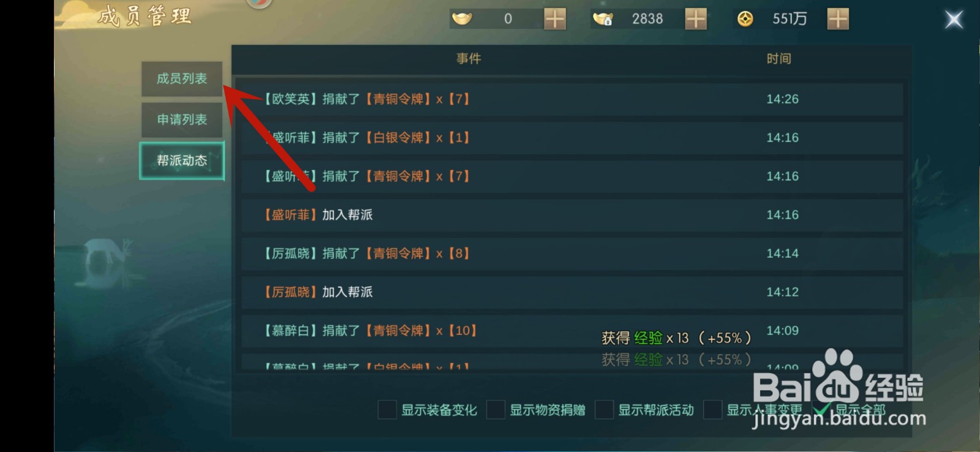980x452 pixels.
Task: Tap the gold ingot currency icon
Action: tap(462, 19)
